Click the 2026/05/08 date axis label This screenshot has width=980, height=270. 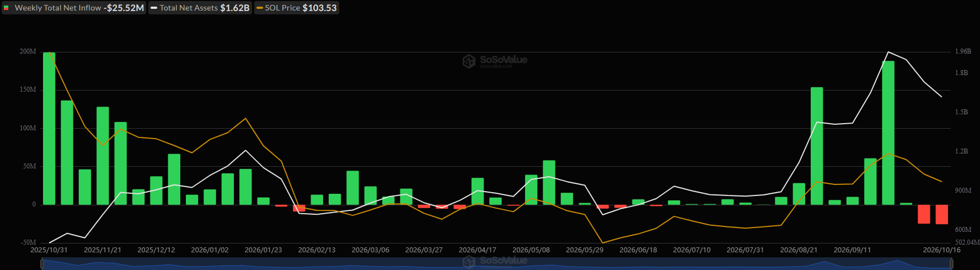pos(531,250)
